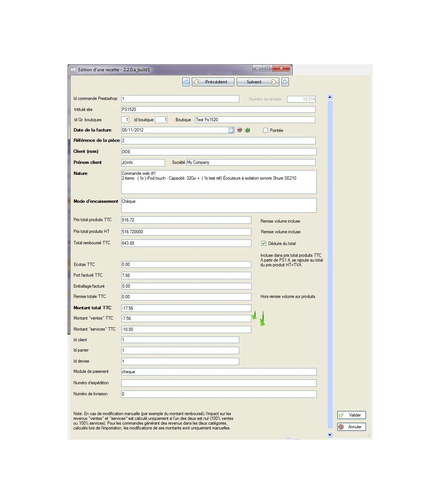
Task: Focus the empty Numéro d'expédition field
Action: tap(219, 383)
